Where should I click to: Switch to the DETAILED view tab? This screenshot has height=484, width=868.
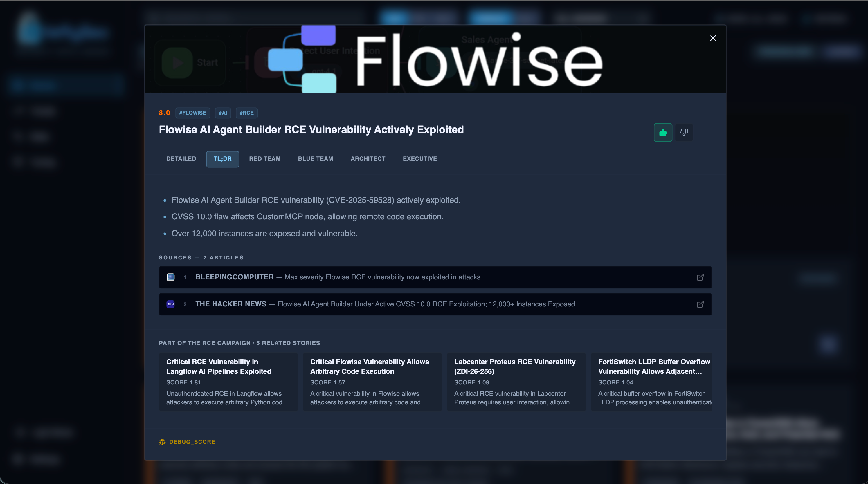click(181, 159)
